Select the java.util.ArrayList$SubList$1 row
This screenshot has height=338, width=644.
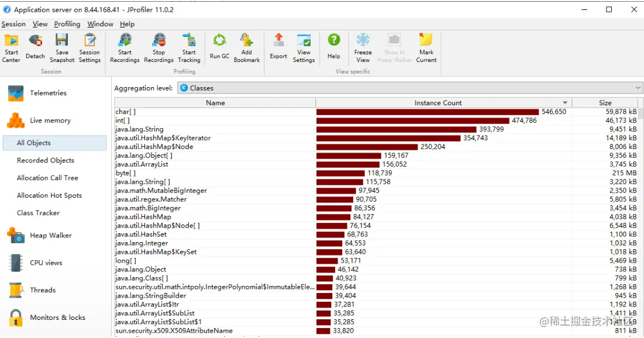tap(376, 322)
